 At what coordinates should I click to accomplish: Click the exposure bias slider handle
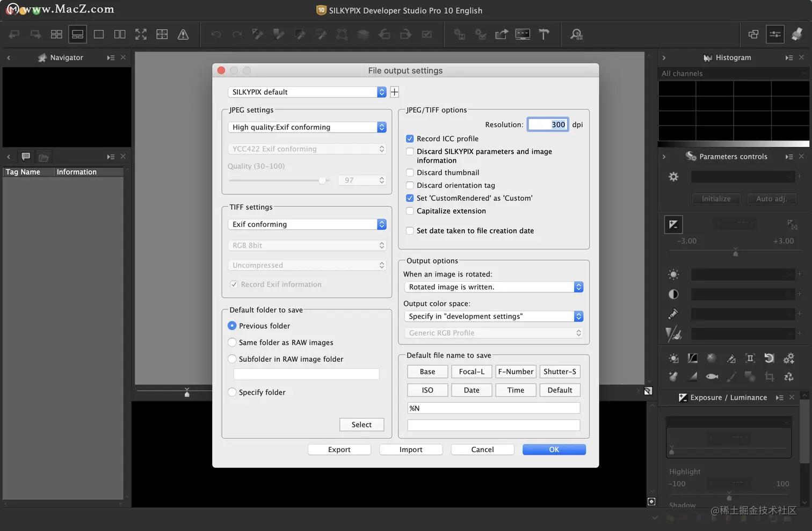(x=736, y=253)
